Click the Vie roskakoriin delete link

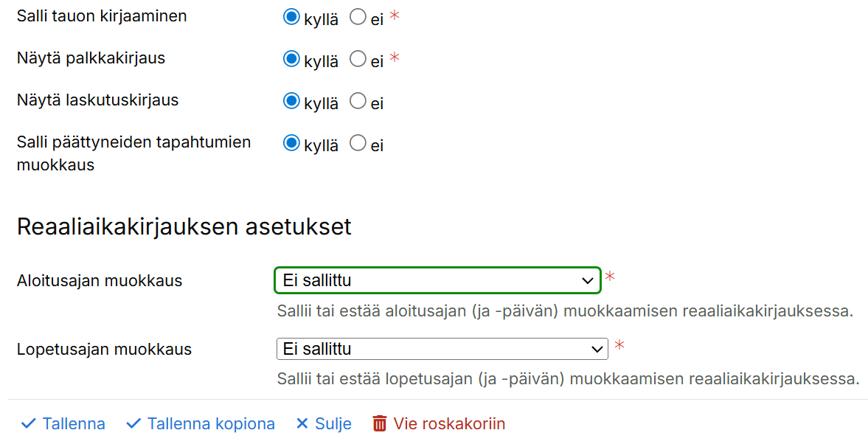[449, 424]
